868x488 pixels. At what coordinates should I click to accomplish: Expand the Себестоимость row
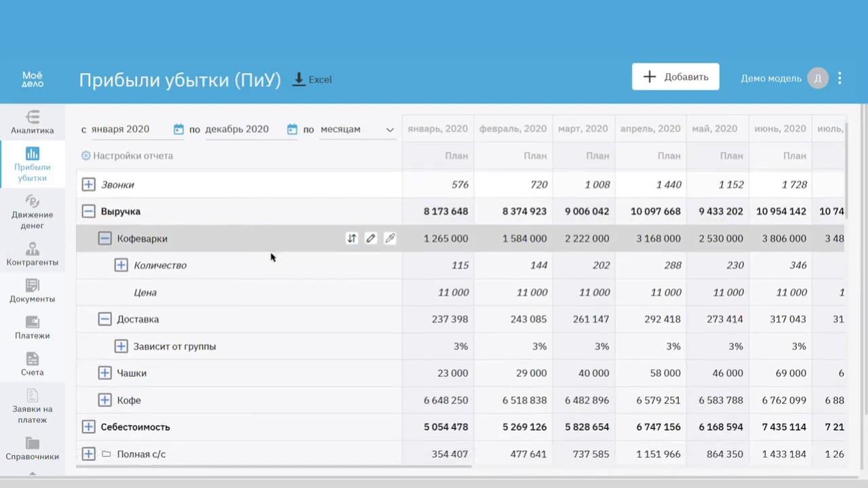(x=88, y=427)
